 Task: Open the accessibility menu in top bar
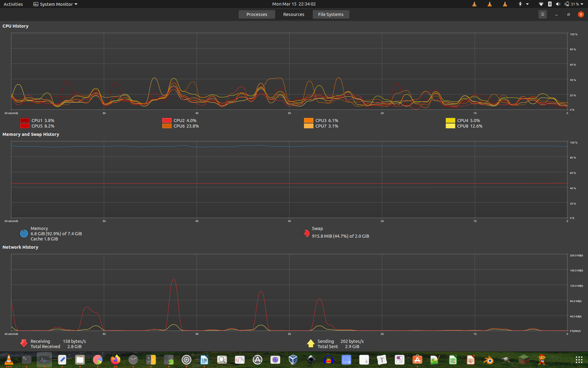[x=523, y=4]
